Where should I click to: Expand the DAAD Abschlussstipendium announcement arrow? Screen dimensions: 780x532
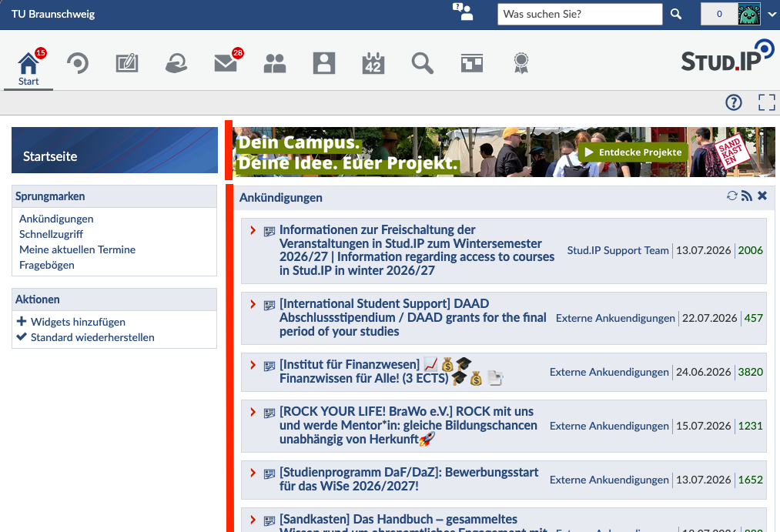[x=253, y=304]
